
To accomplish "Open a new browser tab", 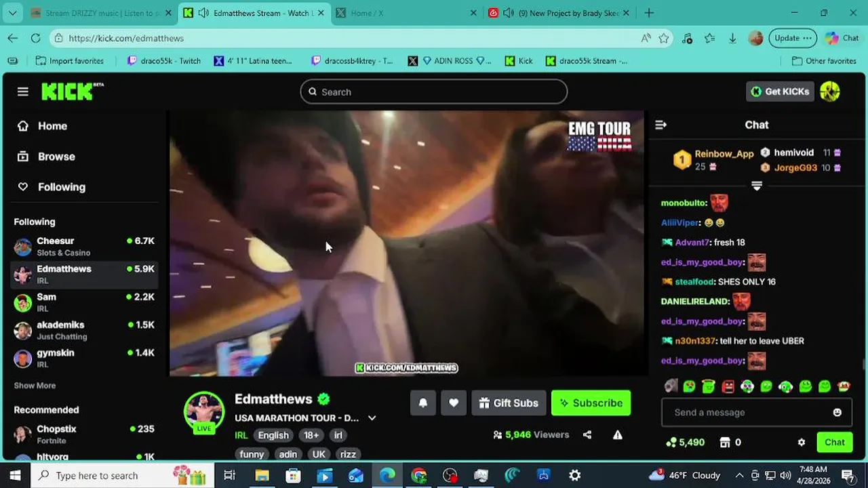I will point(649,13).
